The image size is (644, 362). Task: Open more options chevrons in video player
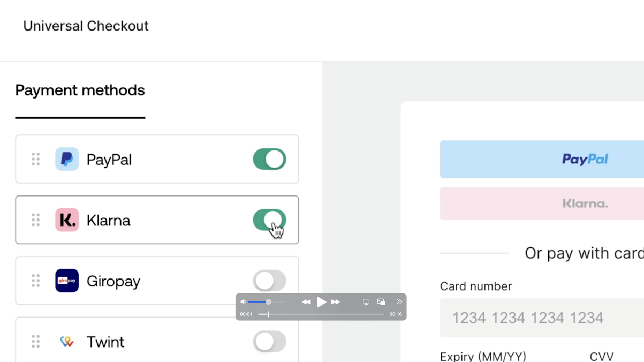399,302
